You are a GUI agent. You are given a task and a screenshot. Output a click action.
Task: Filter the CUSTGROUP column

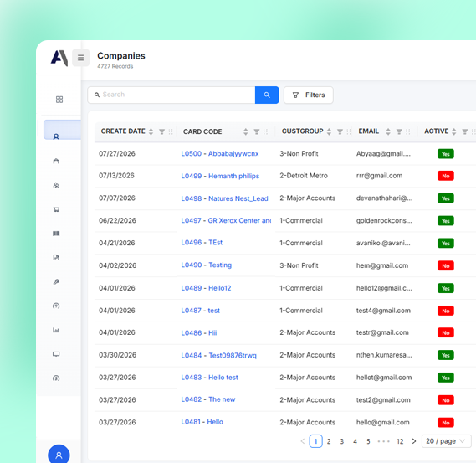(x=340, y=131)
